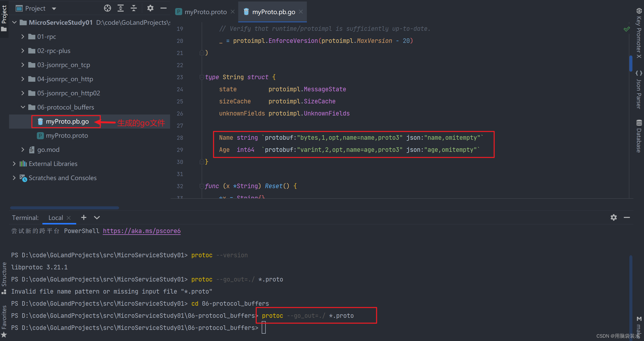Screen dimensions: 644x341
Task: Click the Collapse All icon in Project panel
Action: [x=134, y=8]
